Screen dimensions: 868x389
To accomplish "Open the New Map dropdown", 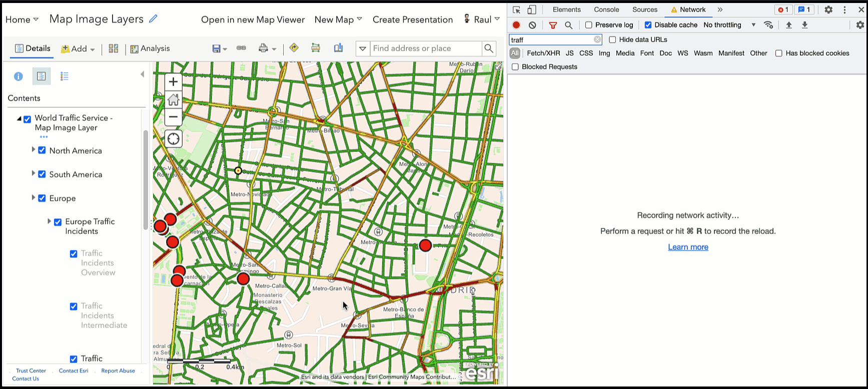I will click(338, 20).
